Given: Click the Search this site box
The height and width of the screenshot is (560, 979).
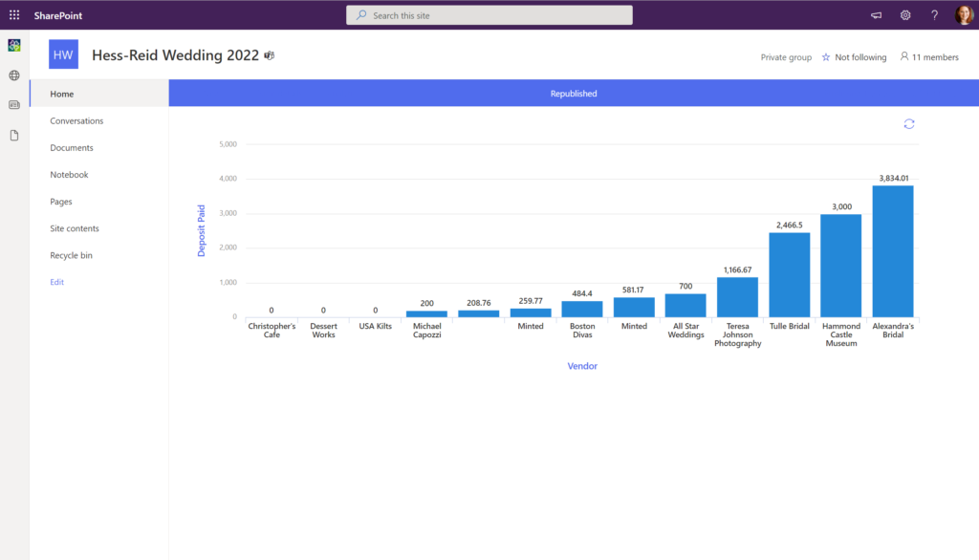Looking at the screenshot, I should [489, 15].
